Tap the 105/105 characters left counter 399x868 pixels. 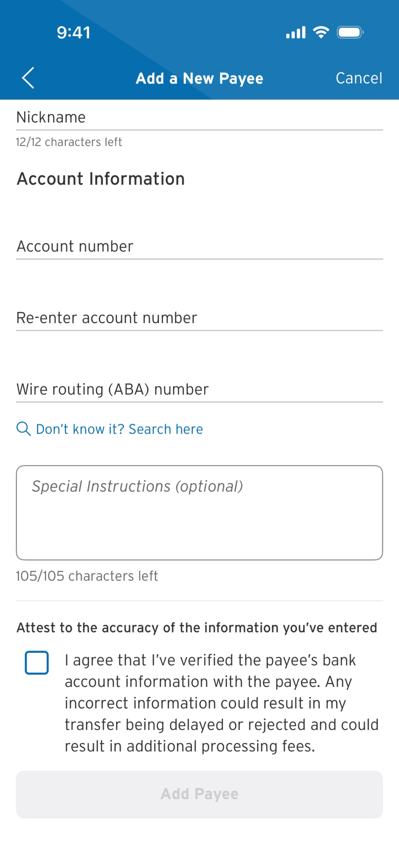tap(87, 576)
